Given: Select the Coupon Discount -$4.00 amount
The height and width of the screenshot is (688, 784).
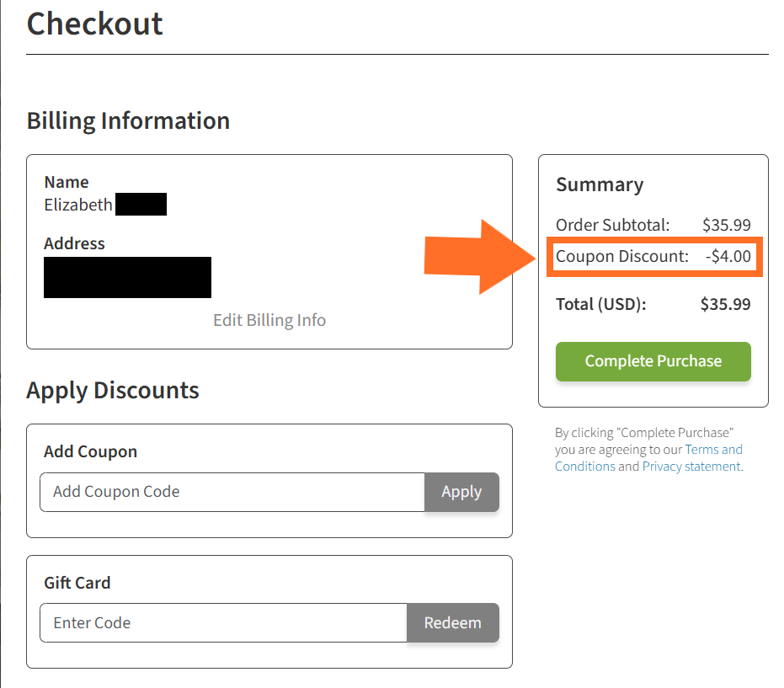Looking at the screenshot, I should click(x=728, y=256).
